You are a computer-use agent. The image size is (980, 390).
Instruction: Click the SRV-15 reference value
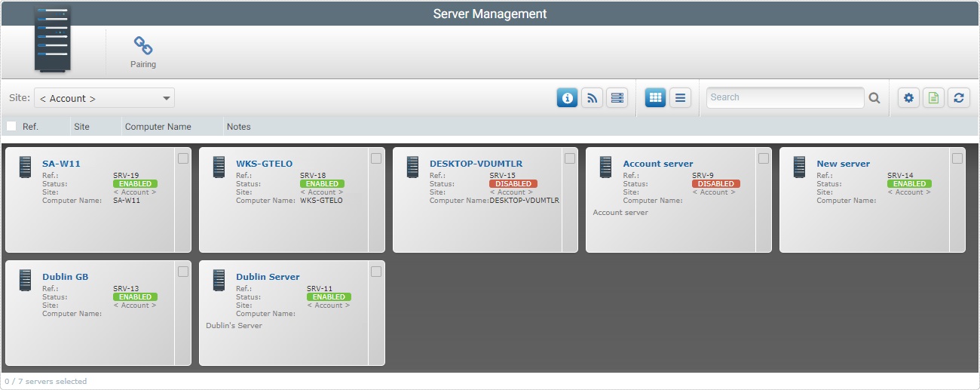click(x=502, y=176)
